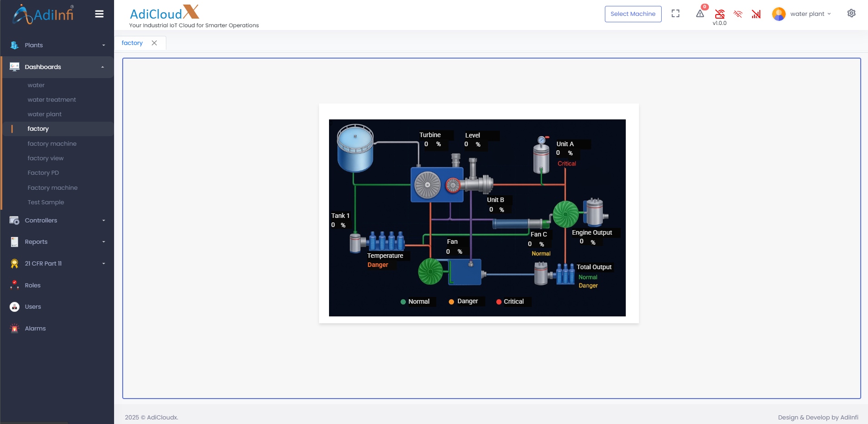Click the user avatar icon in header

(778, 14)
